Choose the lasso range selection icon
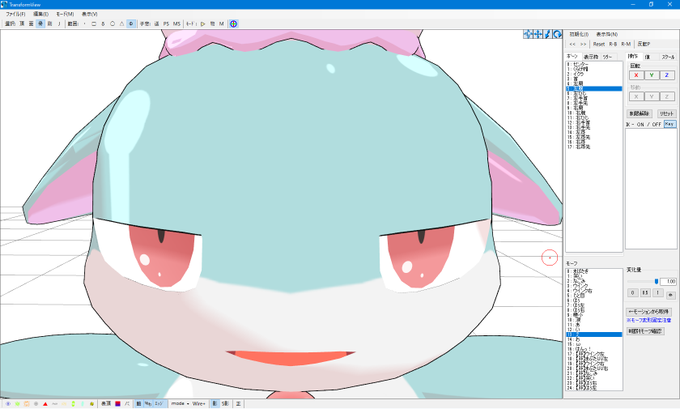Viewport: 680px width, 409px height. click(103, 24)
